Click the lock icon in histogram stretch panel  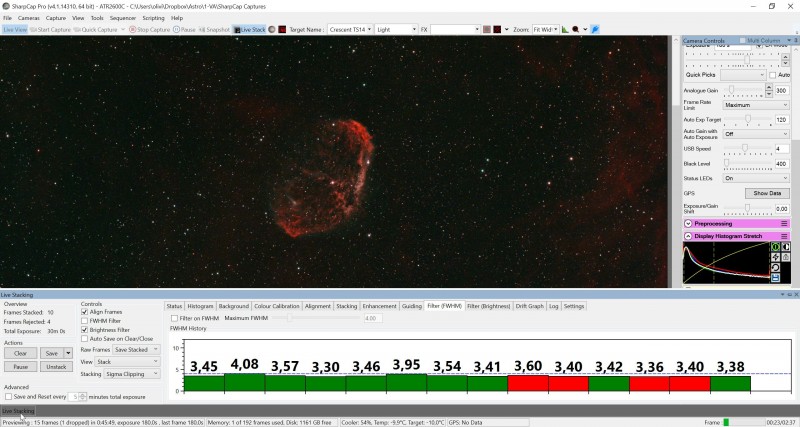point(786,257)
